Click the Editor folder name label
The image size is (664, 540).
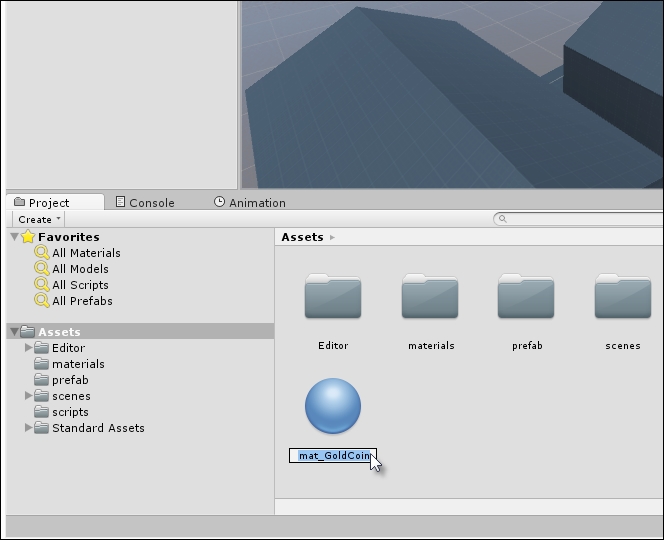coord(333,346)
